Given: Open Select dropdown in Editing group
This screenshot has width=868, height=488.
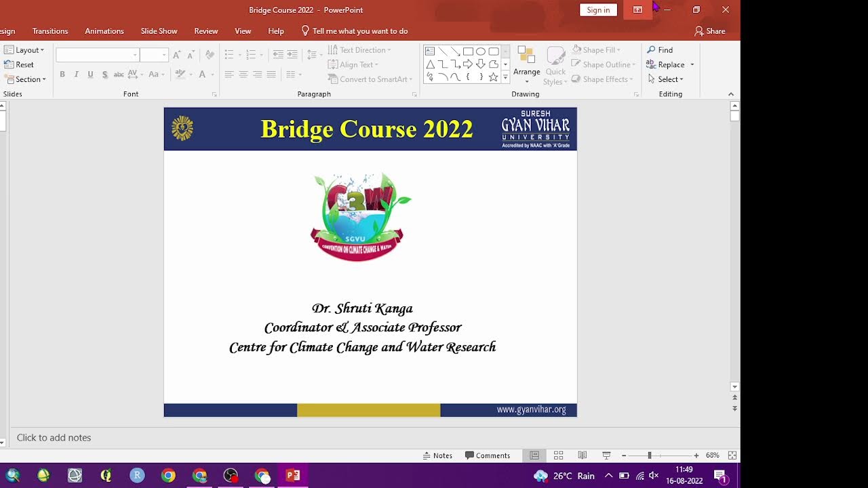Looking at the screenshot, I should point(665,79).
